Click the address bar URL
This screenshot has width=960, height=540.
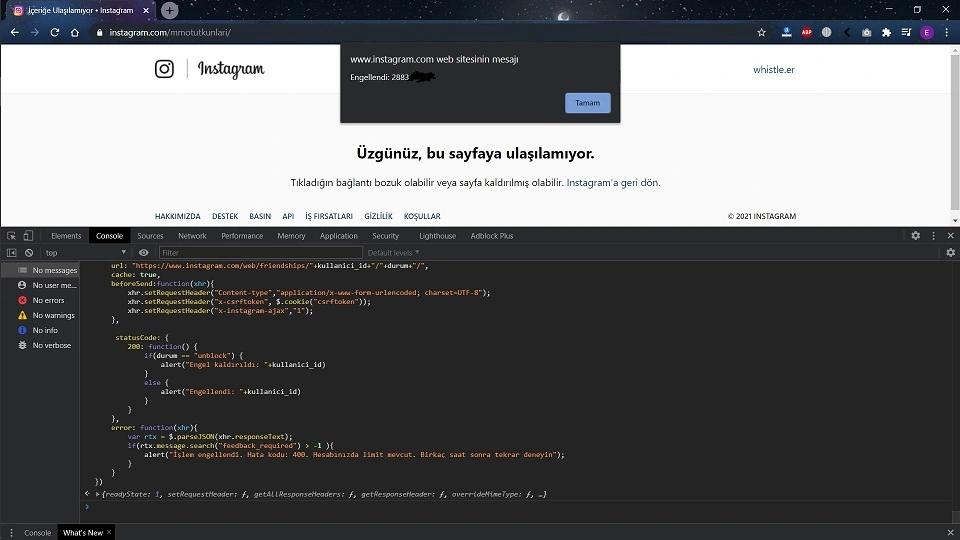[x=170, y=32]
